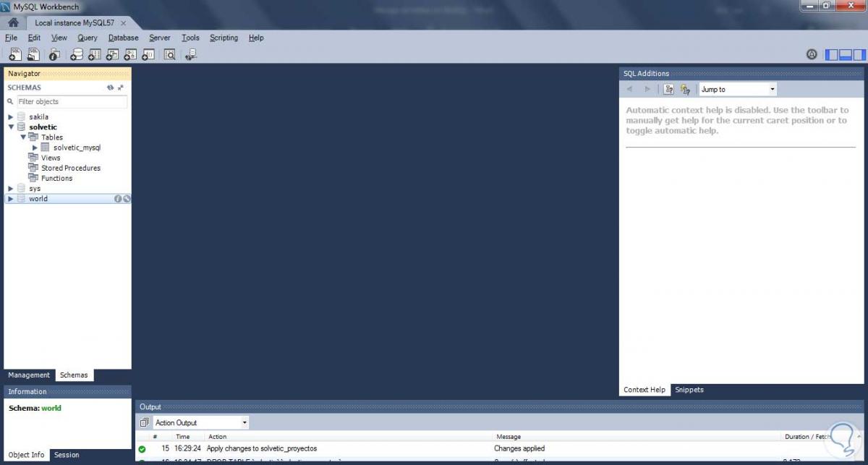
Task: Open inspector for selected object icon
Action: click(x=54, y=54)
